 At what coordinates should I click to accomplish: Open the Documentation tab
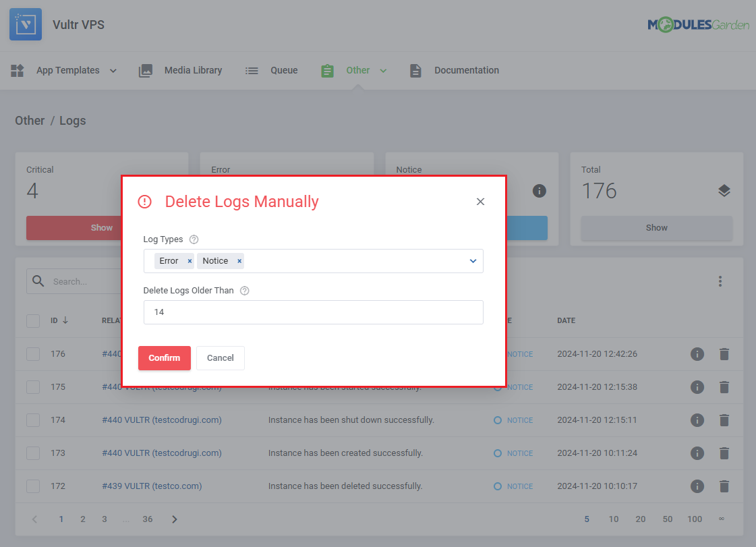pos(467,70)
